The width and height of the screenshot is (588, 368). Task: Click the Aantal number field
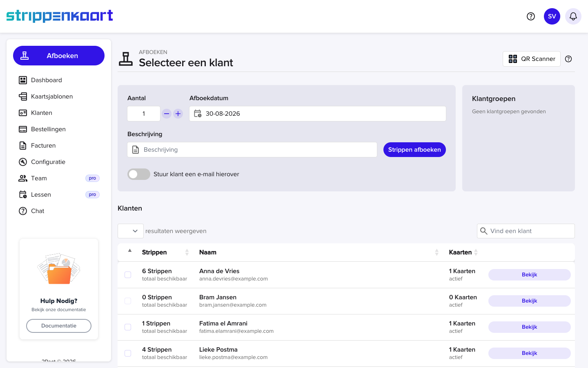[144, 114]
